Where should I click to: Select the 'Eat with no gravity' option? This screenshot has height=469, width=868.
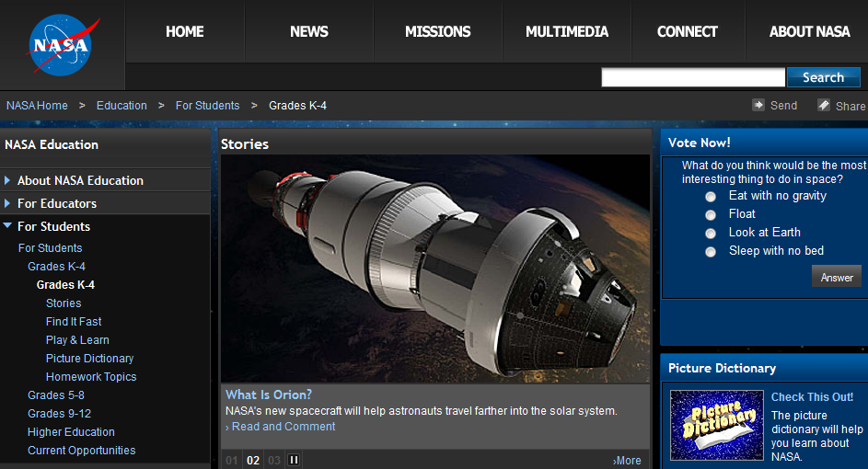point(711,197)
